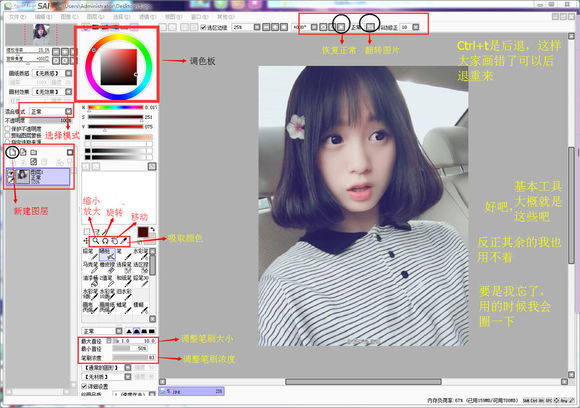Click the foreground dark red color swatch

coord(143,232)
